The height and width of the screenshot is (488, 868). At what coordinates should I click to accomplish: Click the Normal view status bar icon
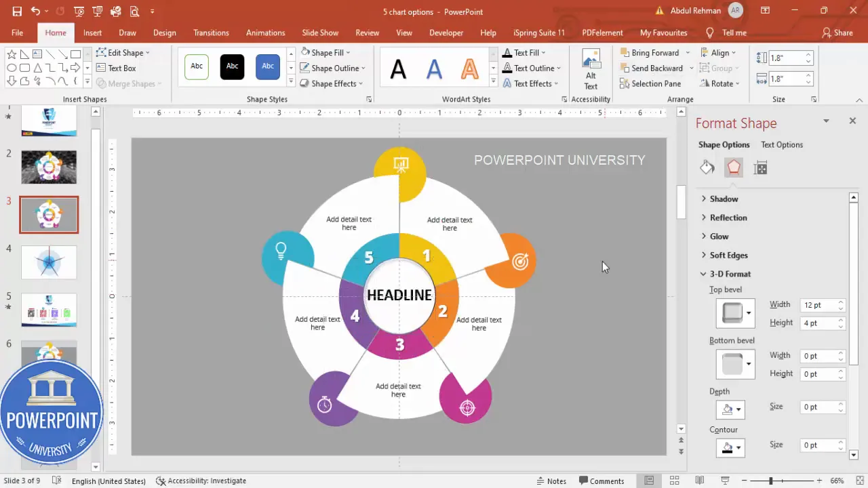pos(649,481)
